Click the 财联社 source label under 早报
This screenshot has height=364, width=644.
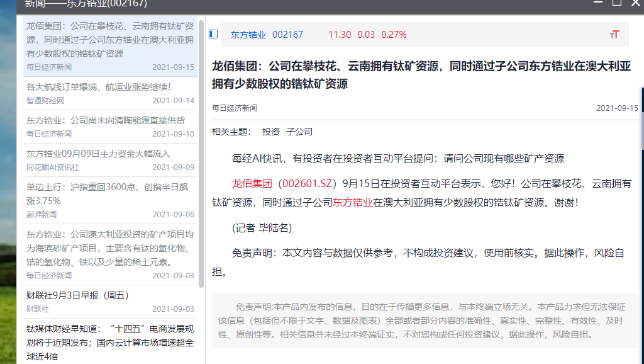(x=37, y=309)
